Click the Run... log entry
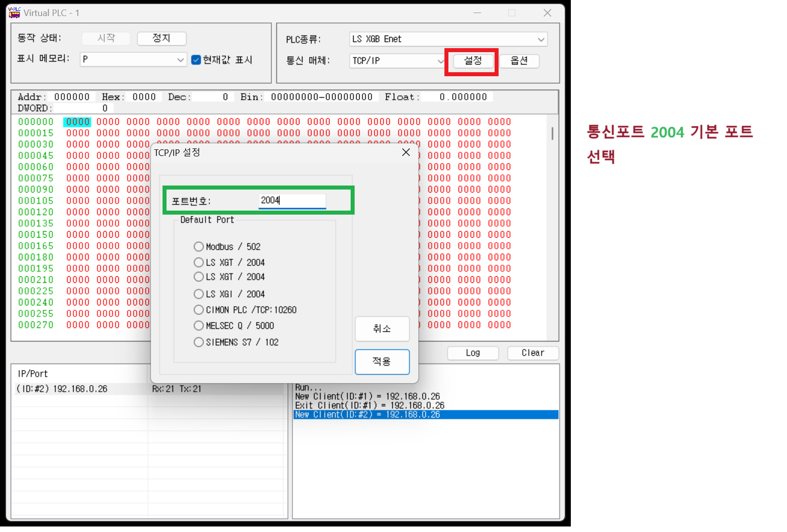The height and width of the screenshot is (532, 787). (308, 388)
